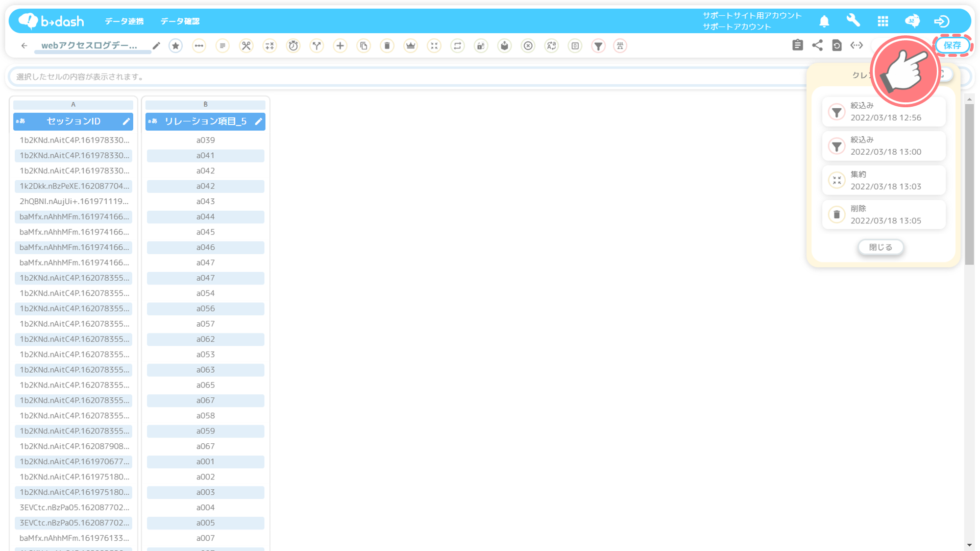Viewport: 980px width, 551px height.
Task: Select cell a041
Action: 205,155
